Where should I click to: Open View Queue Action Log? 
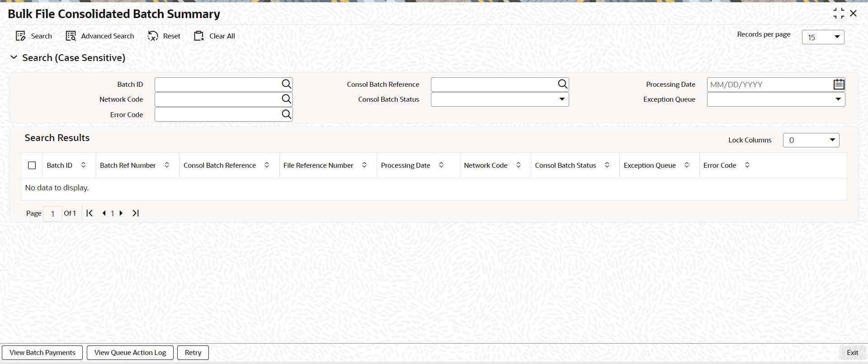tap(130, 353)
